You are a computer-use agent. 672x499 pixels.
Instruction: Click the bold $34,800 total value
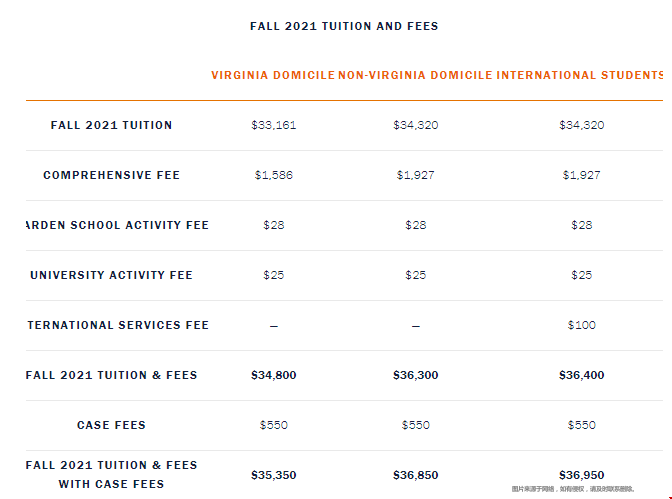coord(273,375)
